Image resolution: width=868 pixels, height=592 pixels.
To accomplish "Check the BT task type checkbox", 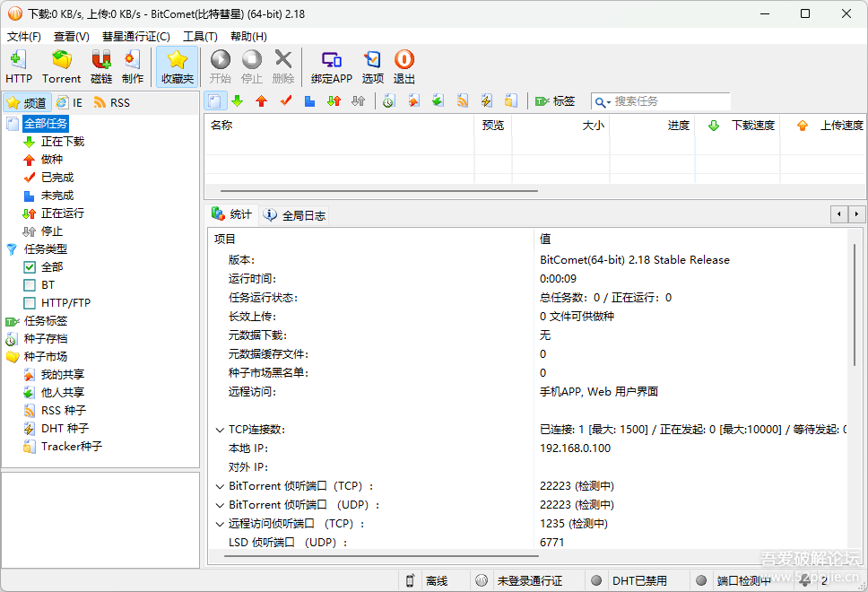I will point(30,284).
